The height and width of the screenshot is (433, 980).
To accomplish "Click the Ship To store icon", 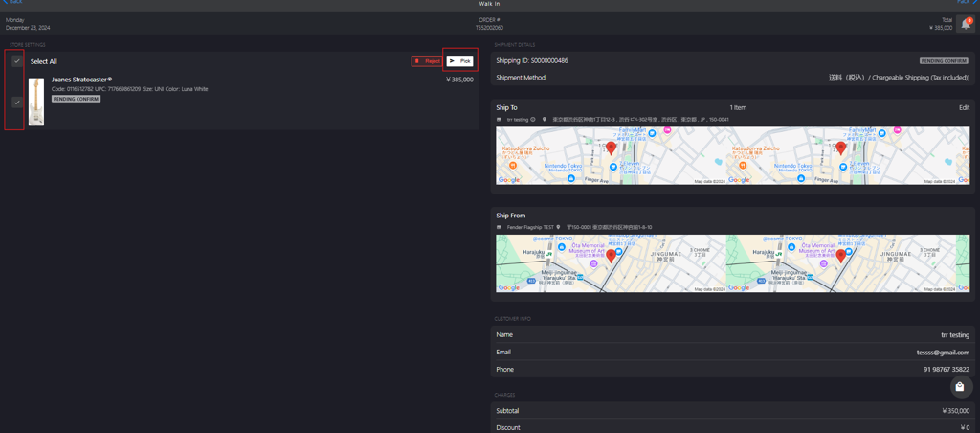I will [499, 119].
